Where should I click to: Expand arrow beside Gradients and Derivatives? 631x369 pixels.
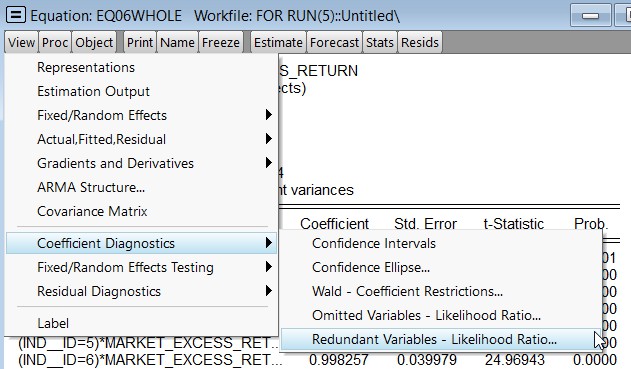pyautogui.click(x=269, y=163)
